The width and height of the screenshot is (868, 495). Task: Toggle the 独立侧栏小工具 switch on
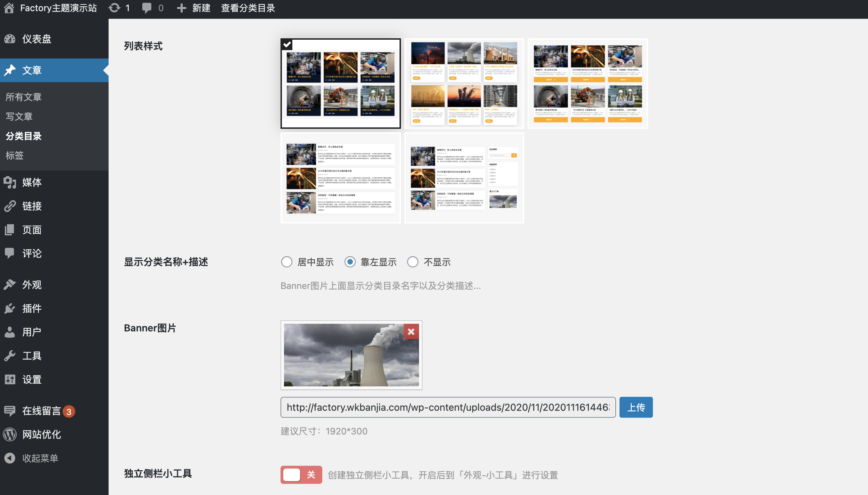pos(301,475)
